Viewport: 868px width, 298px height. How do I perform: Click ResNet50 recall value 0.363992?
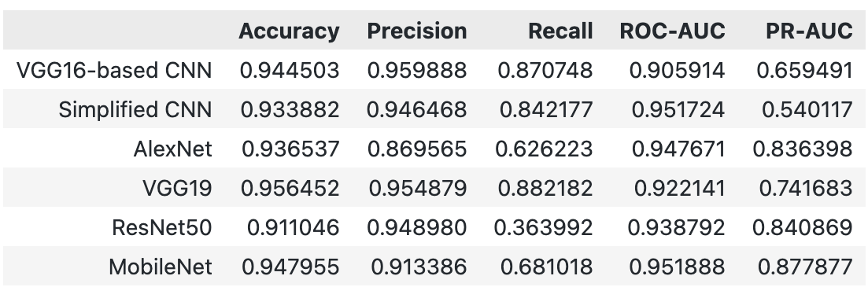[543, 228]
